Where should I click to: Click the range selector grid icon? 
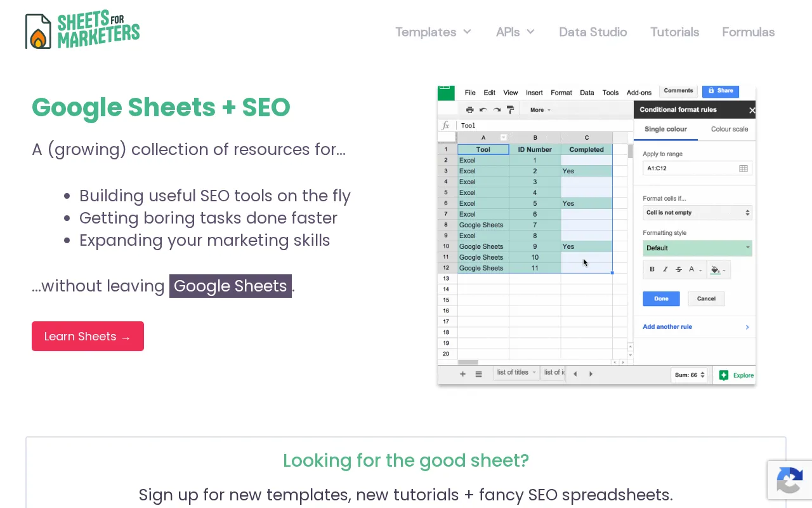pyautogui.click(x=743, y=168)
